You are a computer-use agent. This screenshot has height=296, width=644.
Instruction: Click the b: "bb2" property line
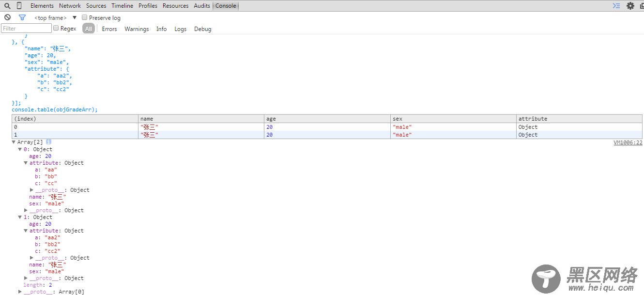coord(47,244)
